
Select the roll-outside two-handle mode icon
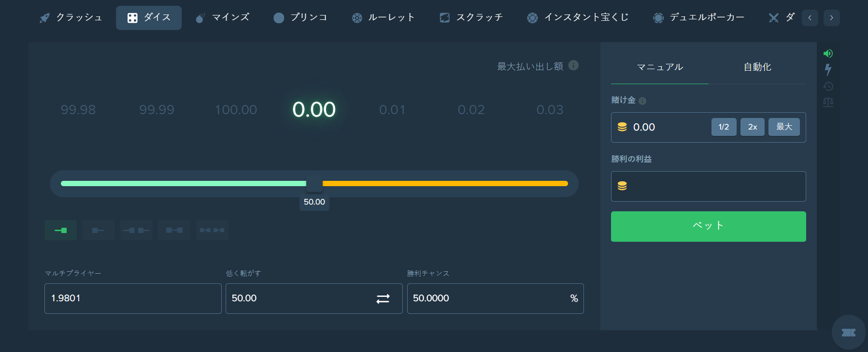point(136,230)
